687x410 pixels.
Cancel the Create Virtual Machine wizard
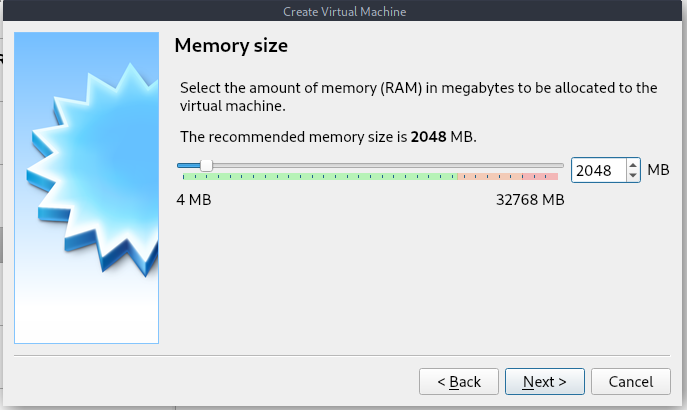[x=630, y=382]
